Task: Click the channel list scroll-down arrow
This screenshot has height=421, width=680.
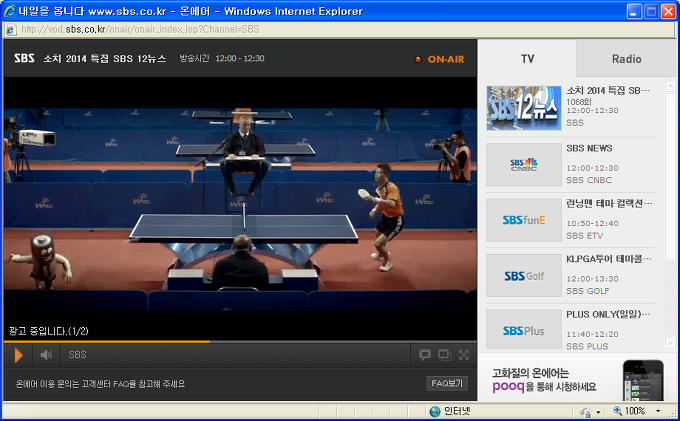Action: [x=670, y=343]
